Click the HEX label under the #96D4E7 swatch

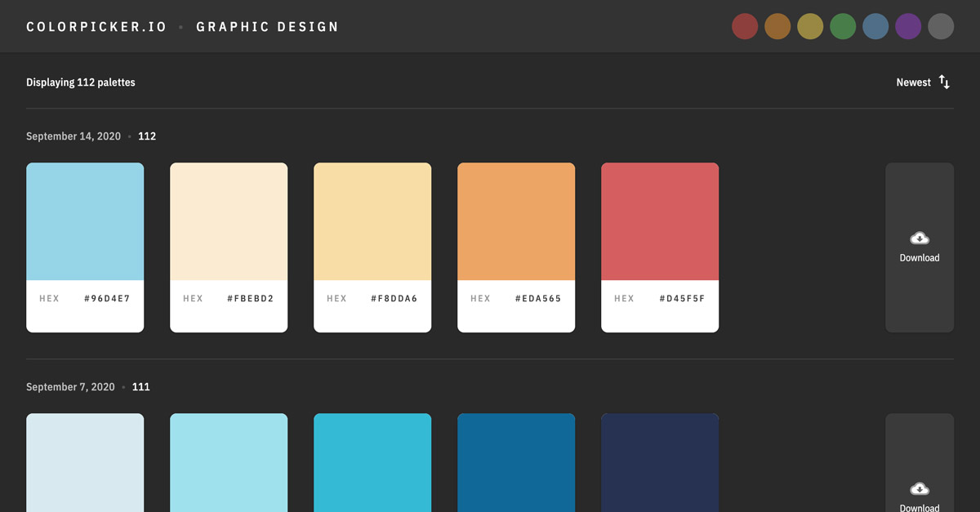coord(49,298)
